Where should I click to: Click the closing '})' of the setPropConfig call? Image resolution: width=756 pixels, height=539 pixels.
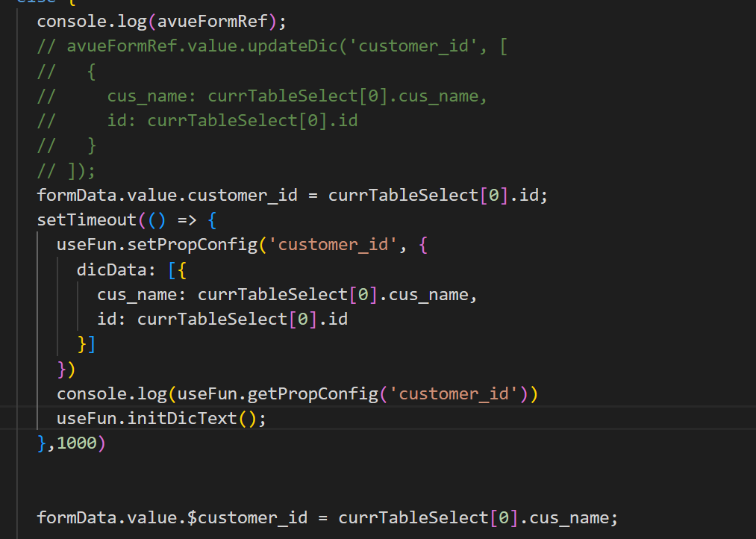click(66, 369)
